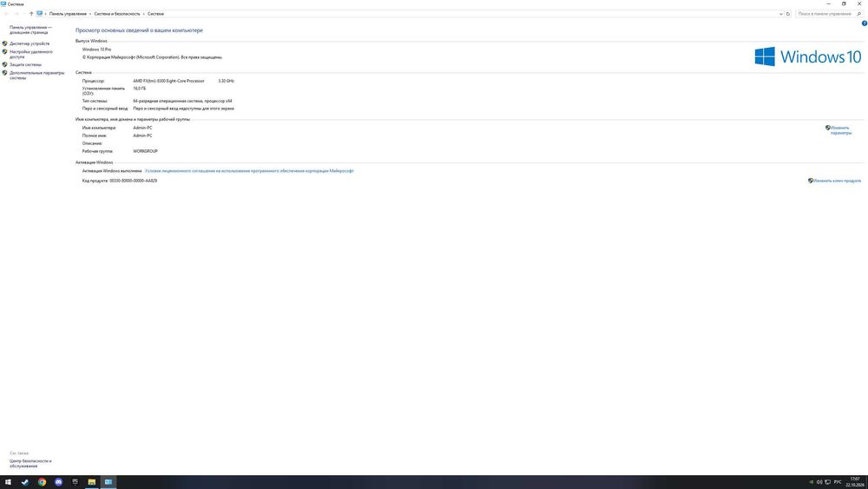Open Discord from the taskbar
This screenshot has width=868, height=489.
point(58,482)
